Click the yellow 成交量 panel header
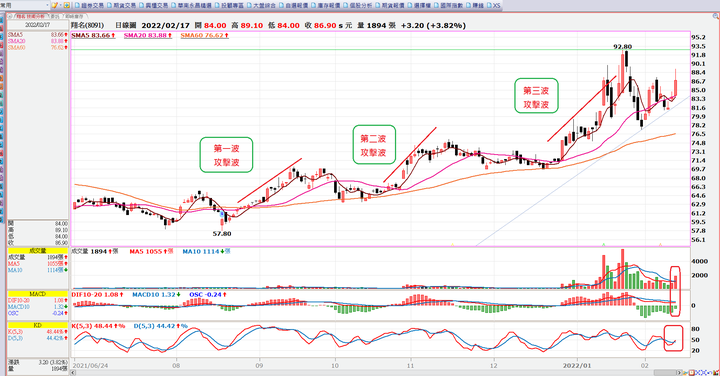 [x=38, y=251]
